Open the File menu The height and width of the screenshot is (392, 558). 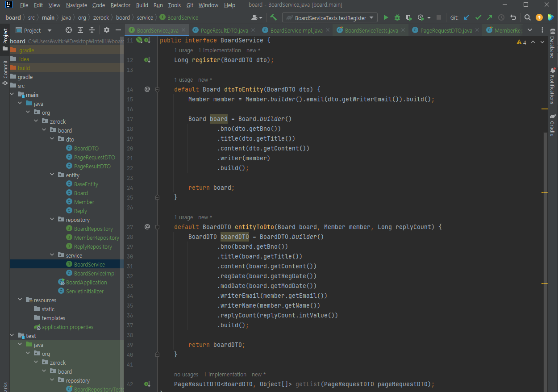pos(24,5)
